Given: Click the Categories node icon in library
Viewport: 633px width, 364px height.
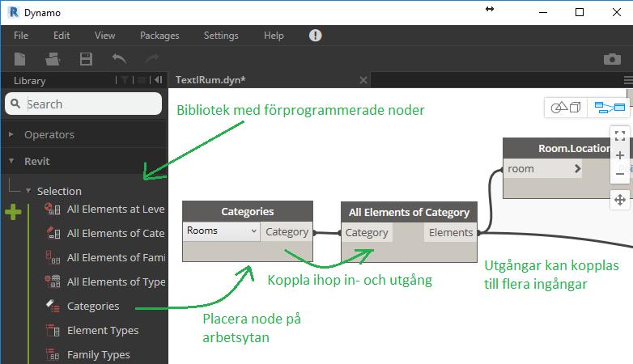Looking at the screenshot, I should 53,306.
